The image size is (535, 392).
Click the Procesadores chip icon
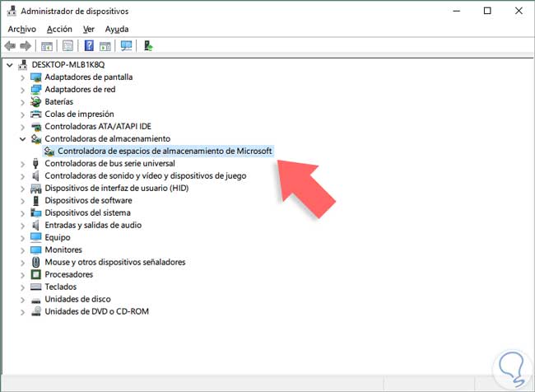[x=36, y=274]
